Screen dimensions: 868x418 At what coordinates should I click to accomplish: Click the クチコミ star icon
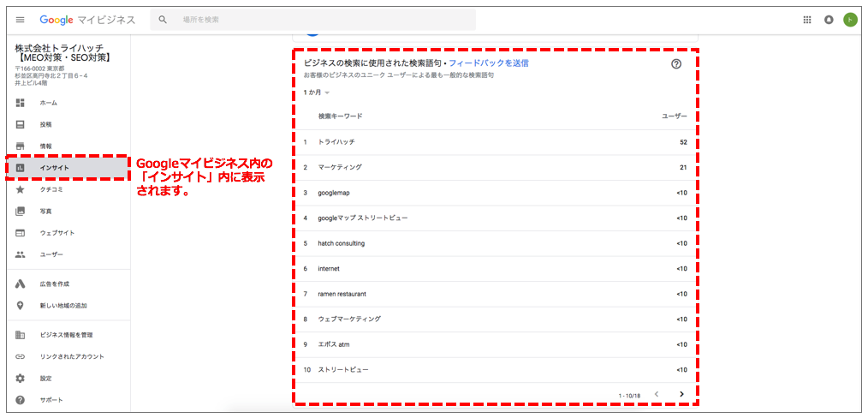(21, 189)
